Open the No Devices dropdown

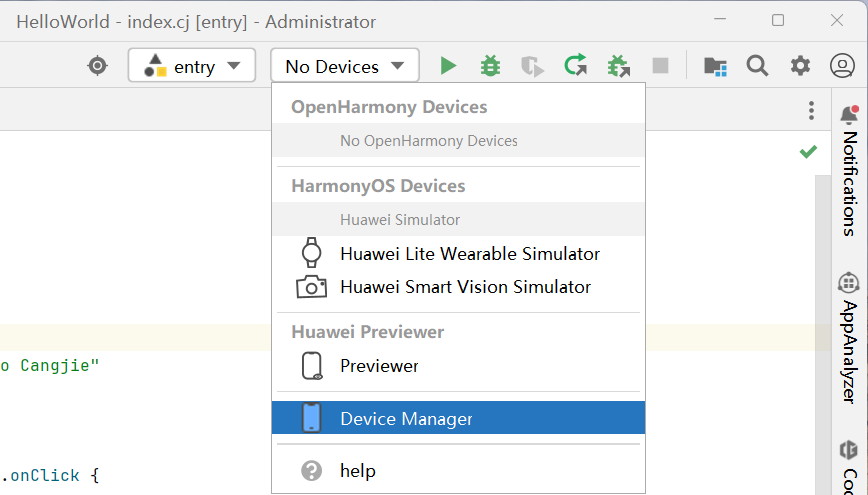(x=344, y=66)
